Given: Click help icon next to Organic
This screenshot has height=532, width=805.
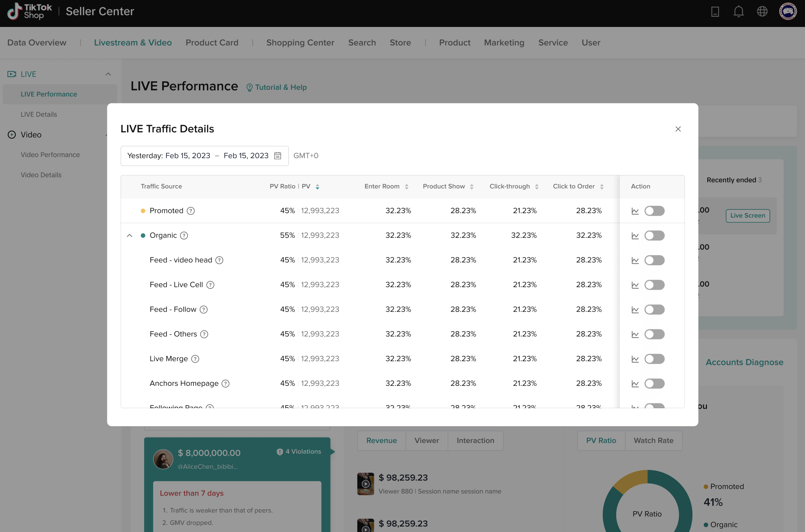Looking at the screenshot, I should [184, 236].
